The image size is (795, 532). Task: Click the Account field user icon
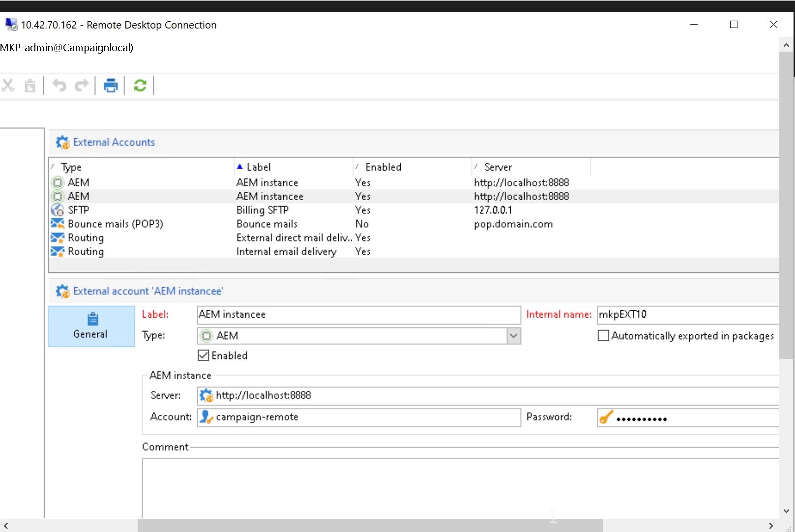206,417
